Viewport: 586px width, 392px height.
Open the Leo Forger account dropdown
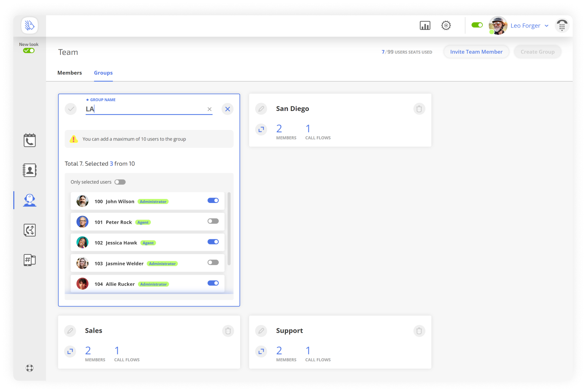[529, 26]
